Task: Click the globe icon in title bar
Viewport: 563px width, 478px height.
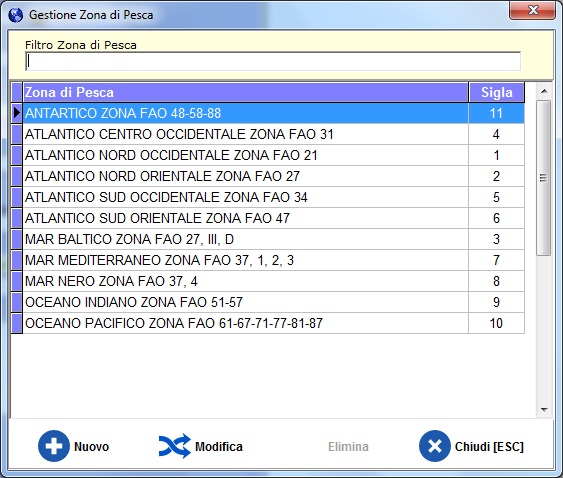Action: point(15,15)
